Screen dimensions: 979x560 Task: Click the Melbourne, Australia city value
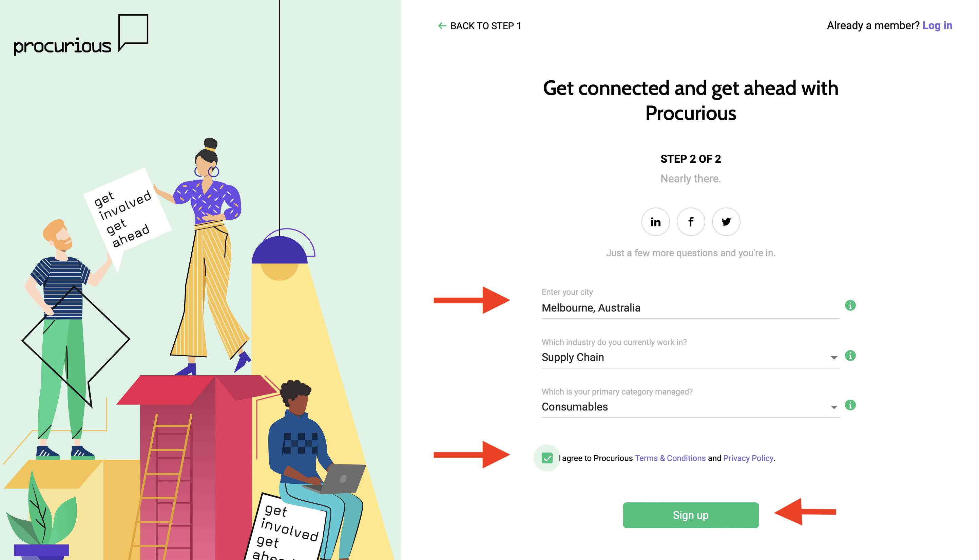click(x=591, y=308)
